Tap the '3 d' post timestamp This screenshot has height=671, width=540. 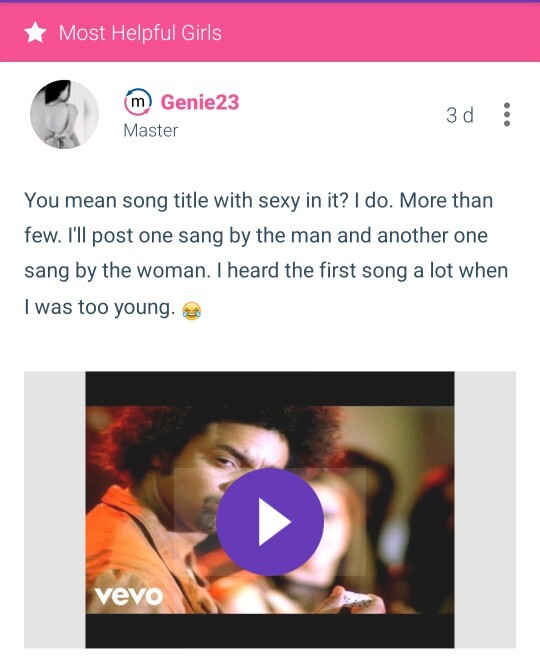click(x=460, y=115)
